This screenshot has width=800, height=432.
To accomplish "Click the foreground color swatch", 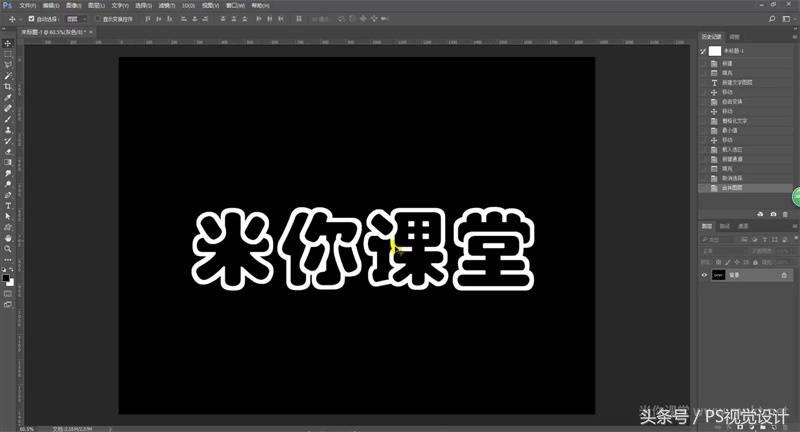I will 6,277.
